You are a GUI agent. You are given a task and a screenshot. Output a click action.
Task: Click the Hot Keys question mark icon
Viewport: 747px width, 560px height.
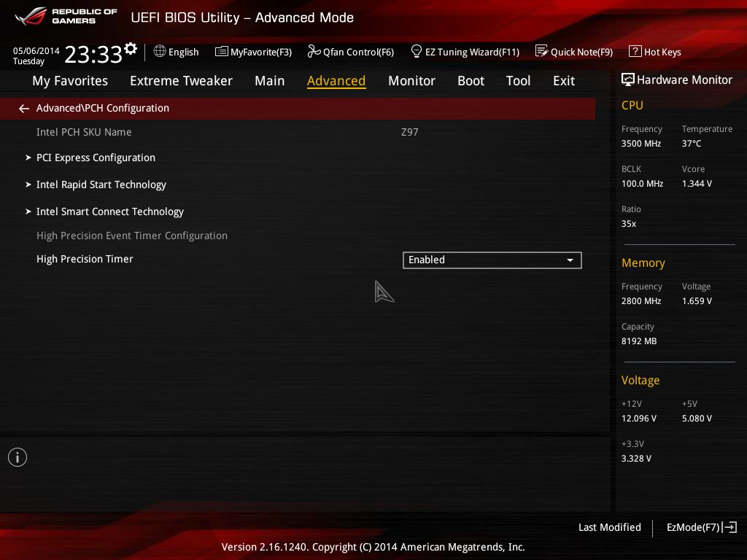[x=635, y=51]
